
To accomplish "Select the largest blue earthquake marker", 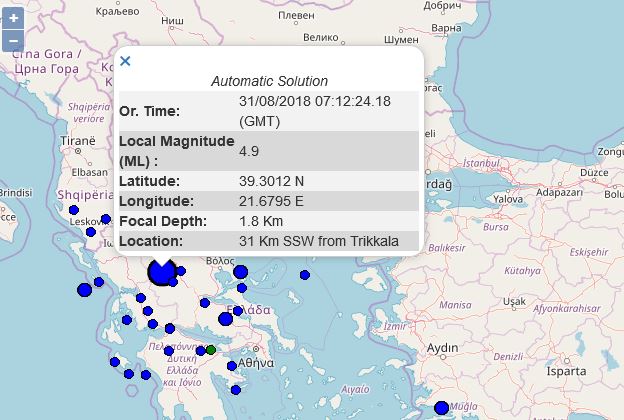I will pos(161,272).
